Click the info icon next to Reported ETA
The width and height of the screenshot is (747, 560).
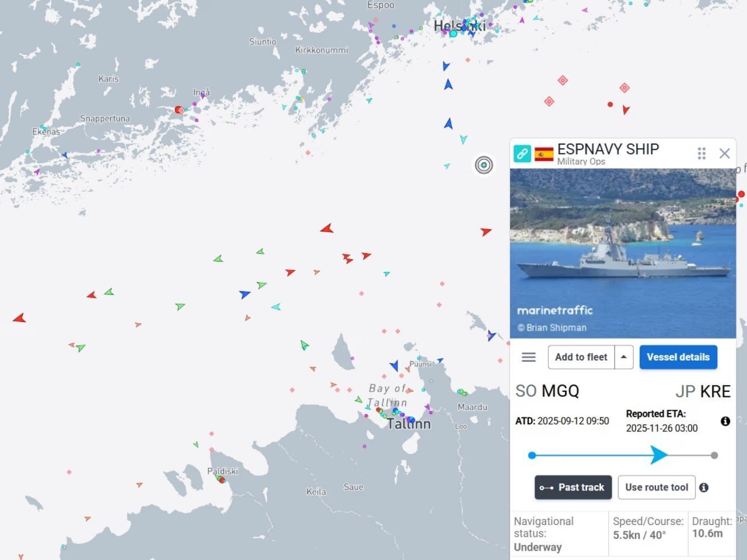point(725,421)
